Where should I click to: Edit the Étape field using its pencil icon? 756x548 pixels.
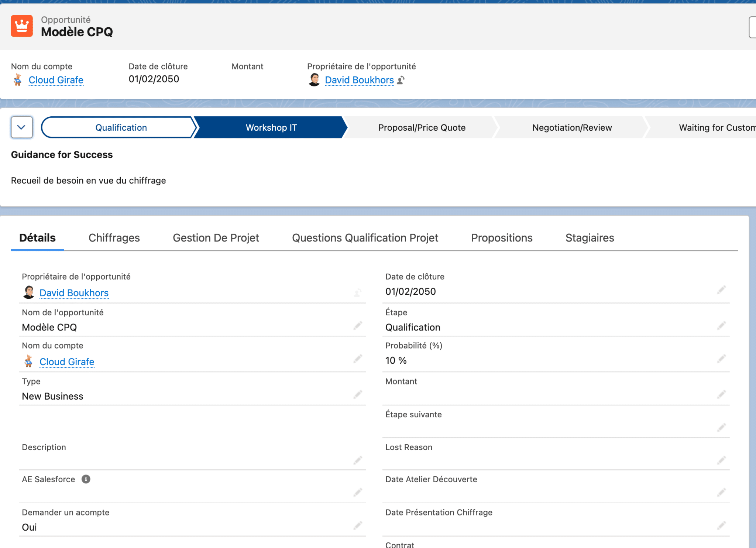tap(722, 325)
